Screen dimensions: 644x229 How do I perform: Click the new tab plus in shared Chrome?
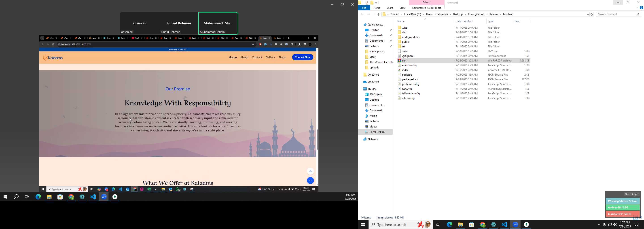click(x=289, y=38)
